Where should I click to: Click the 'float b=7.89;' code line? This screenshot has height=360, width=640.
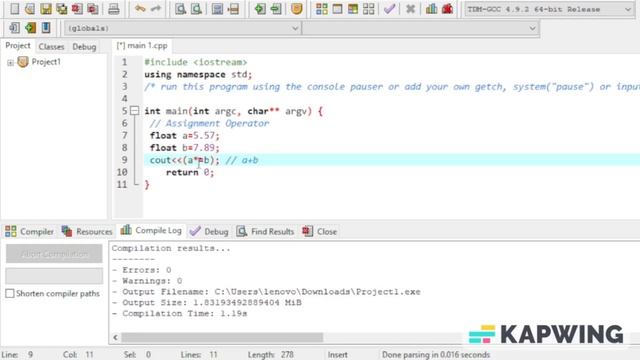(184, 148)
